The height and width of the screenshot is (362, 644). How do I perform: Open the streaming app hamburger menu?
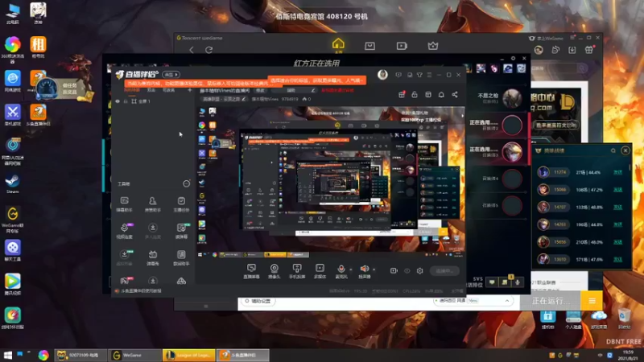point(429,75)
